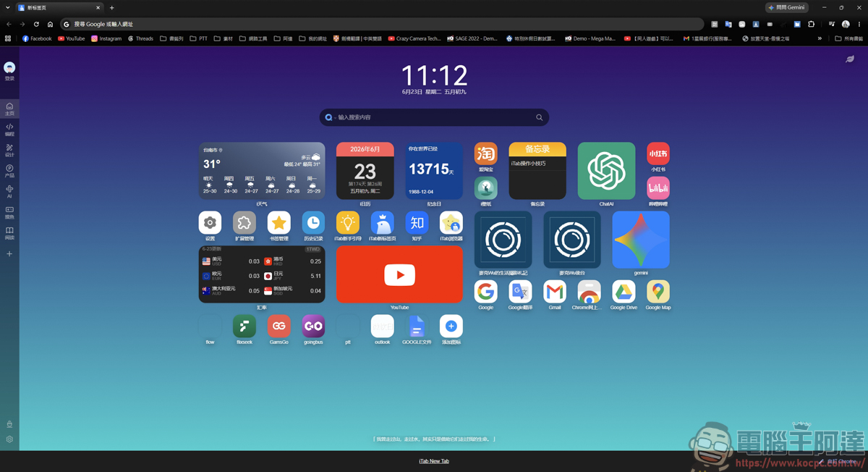Open the Google Map shortcut icon
This screenshot has width=868, height=472.
click(x=658, y=292)
